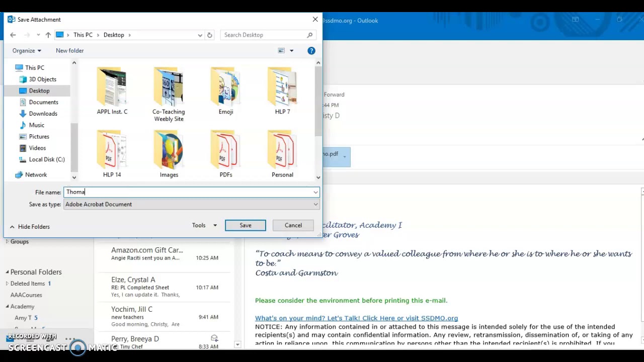This screenshot has height=362, width=644.
Task: Open the Save as type dropdown
Action: tap(192, 204)
